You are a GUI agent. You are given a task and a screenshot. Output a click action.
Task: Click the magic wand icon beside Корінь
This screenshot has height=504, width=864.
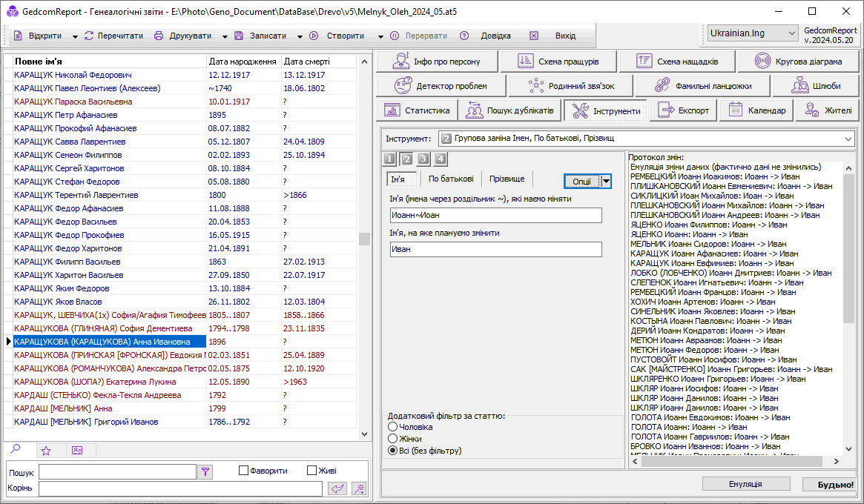(x=359, y=488)
